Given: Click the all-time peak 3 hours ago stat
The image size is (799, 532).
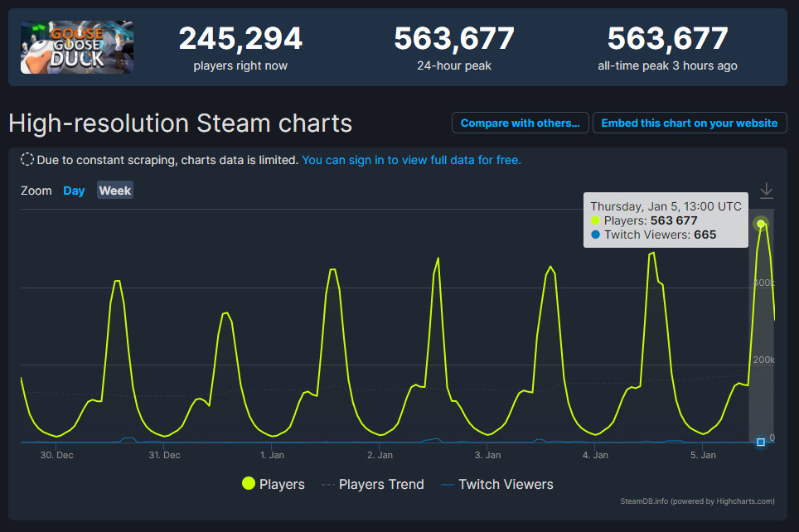Looking at the screenshot, I should point(667,47).
